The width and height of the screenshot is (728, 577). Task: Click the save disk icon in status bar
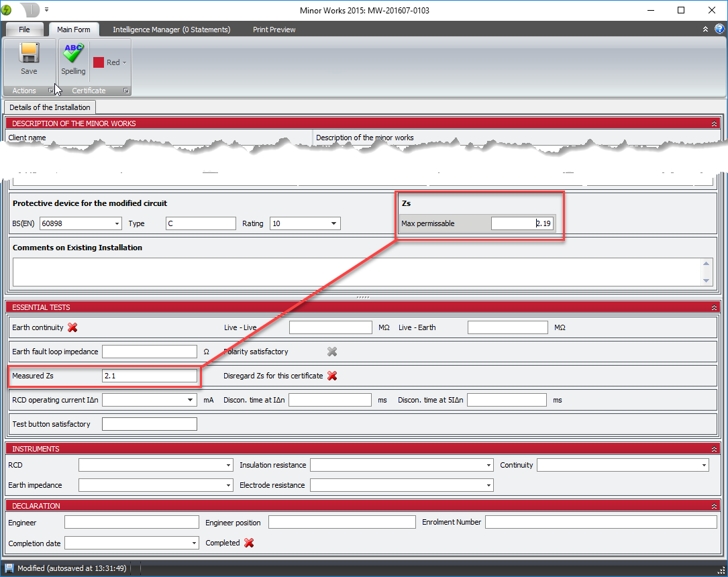click(x=9, y=568)
